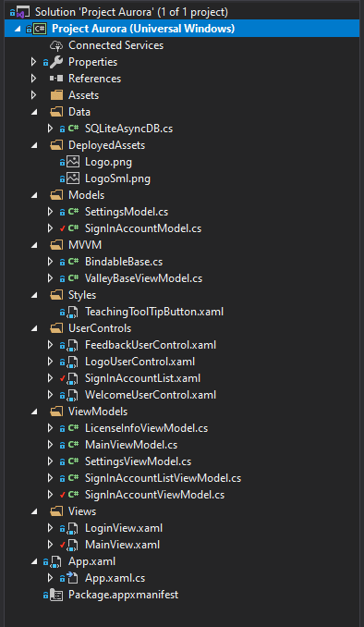364x627 pixels.
Task: Expand the References node
Action: tap(33, 79)
